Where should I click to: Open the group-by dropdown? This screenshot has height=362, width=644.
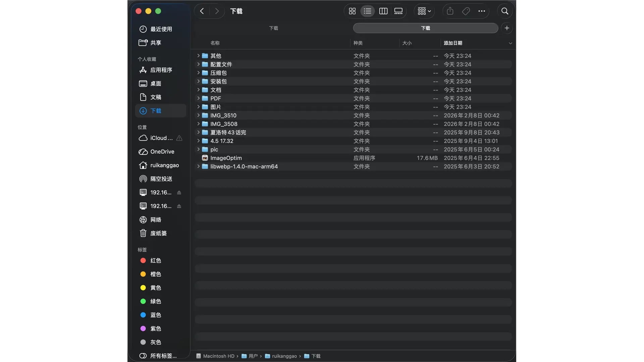pyautogui.click(x=424, y=11)
